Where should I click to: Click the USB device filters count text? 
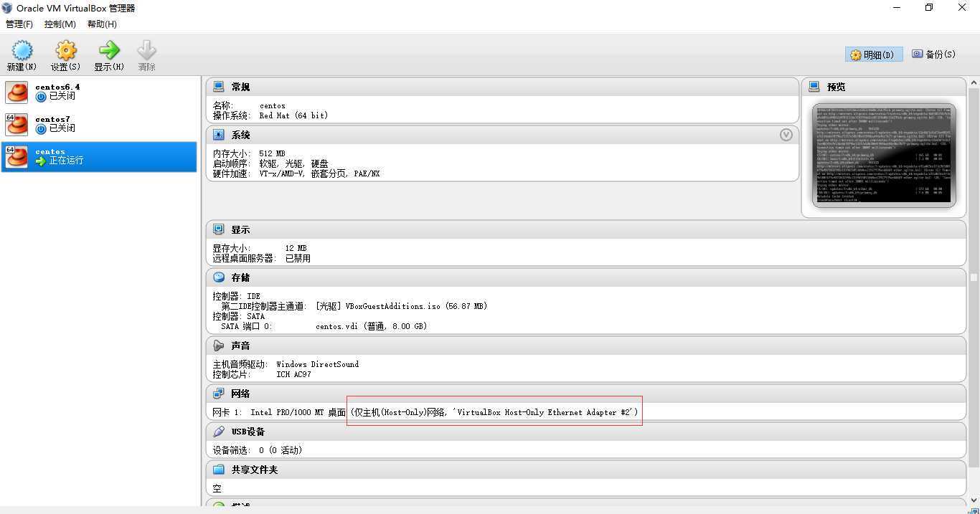click(281, 450)
